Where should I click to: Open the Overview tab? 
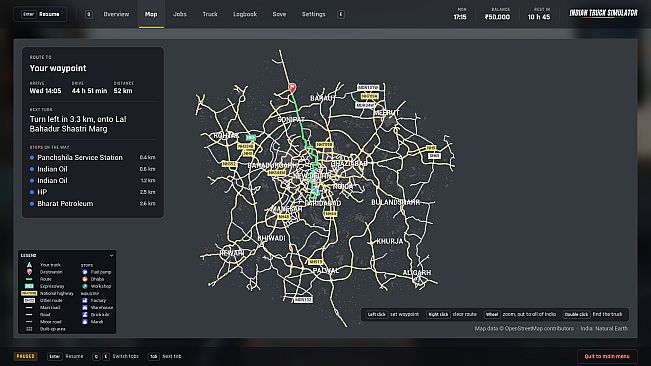pyautogui.click(x=116, y=14)
